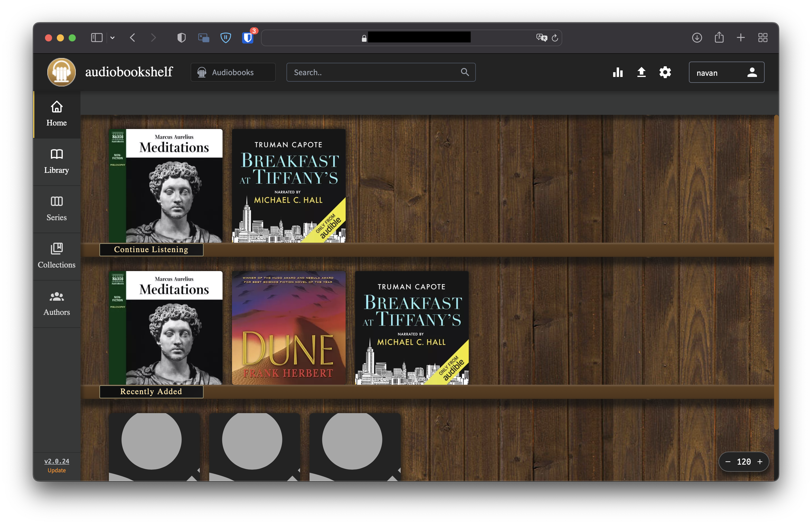Go back with the browser back arrow
812x525 pixels.
click(x=133, y=38)
